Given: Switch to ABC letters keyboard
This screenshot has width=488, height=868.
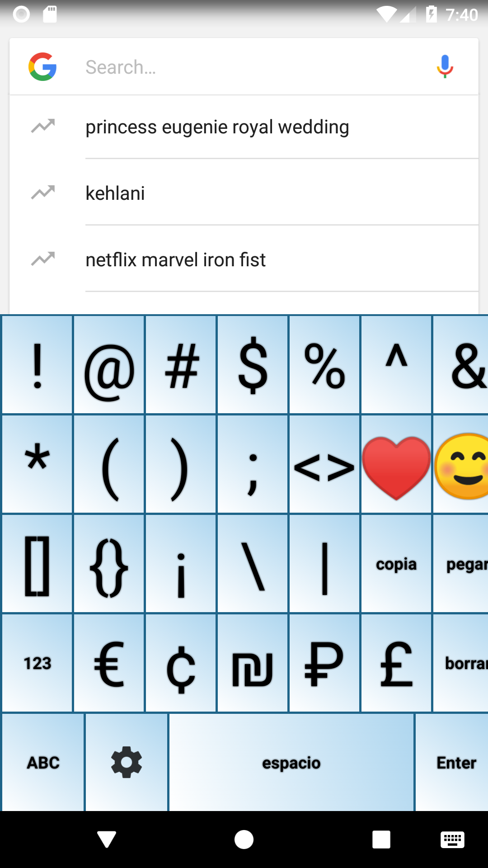Looking at the screenshot, I should pyautogui.click(x=43, y=762).
